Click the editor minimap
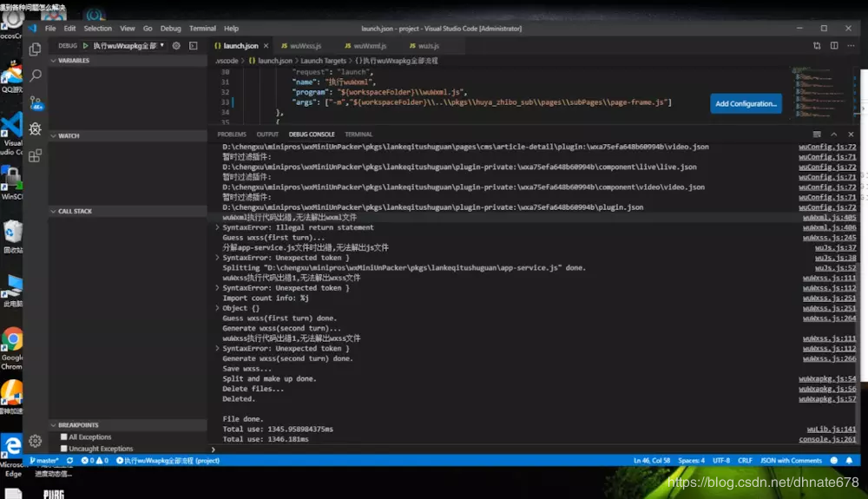Image resolution: width=868 pixels, height=499 pixels. point(820,94)
